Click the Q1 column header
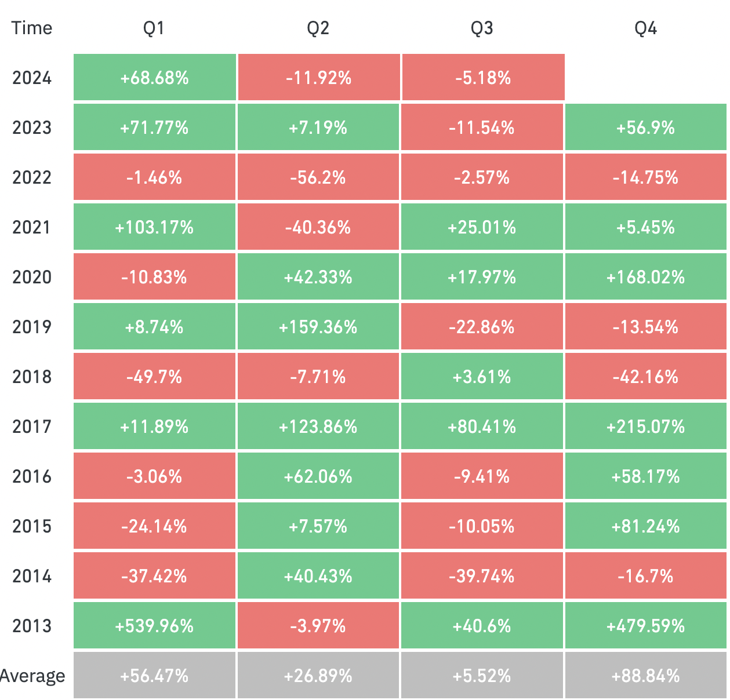 [x=154, y=28]
